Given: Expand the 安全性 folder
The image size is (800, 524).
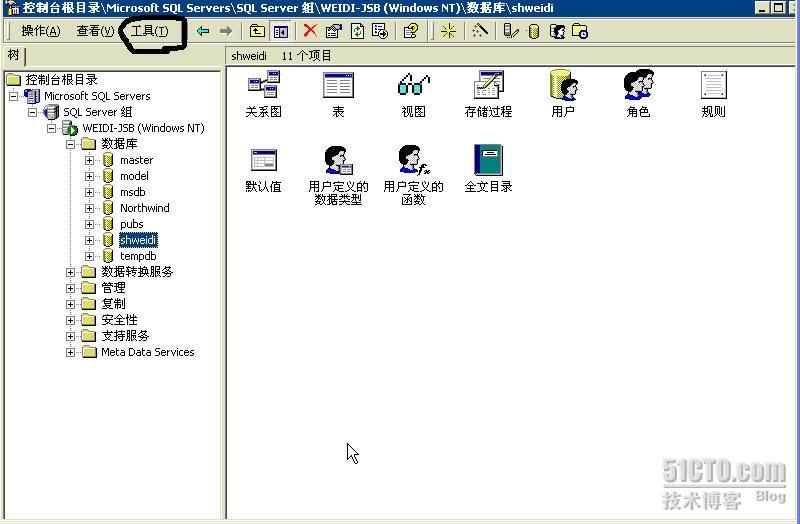Looking at the screenshot, I should click(x=70, y=320).
